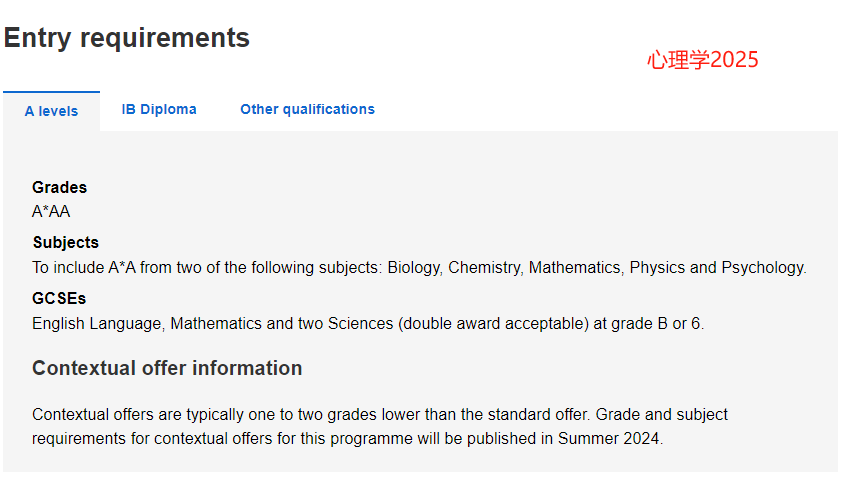Click the English Language text under GCSEs

click(98, 324)
